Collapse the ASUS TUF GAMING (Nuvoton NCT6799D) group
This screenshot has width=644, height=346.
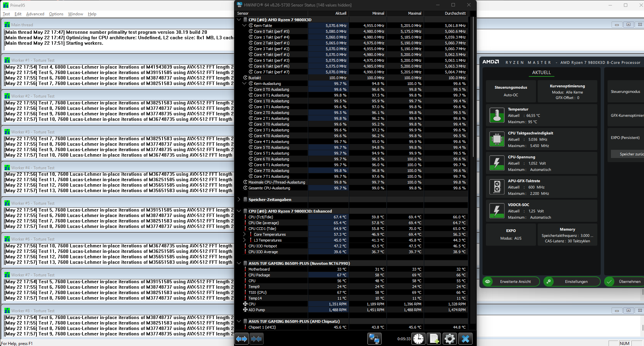pyautogui.click(x=239, y=263)
